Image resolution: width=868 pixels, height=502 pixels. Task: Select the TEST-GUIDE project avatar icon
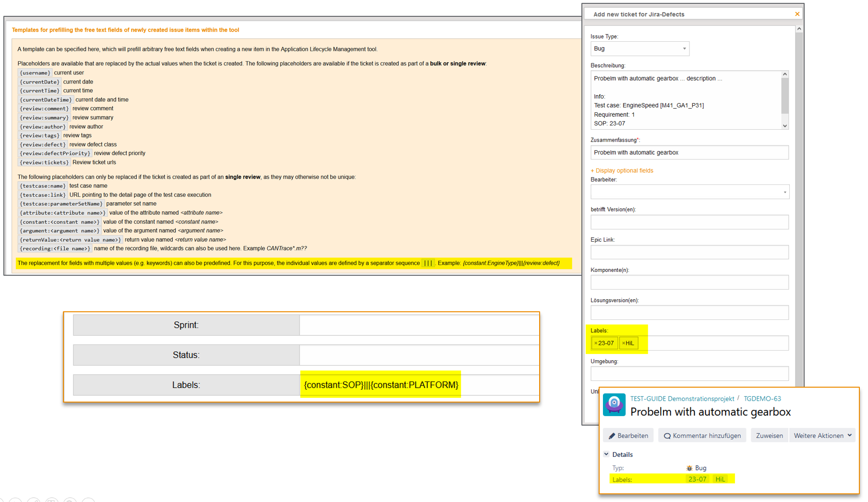tap(615, 405)
